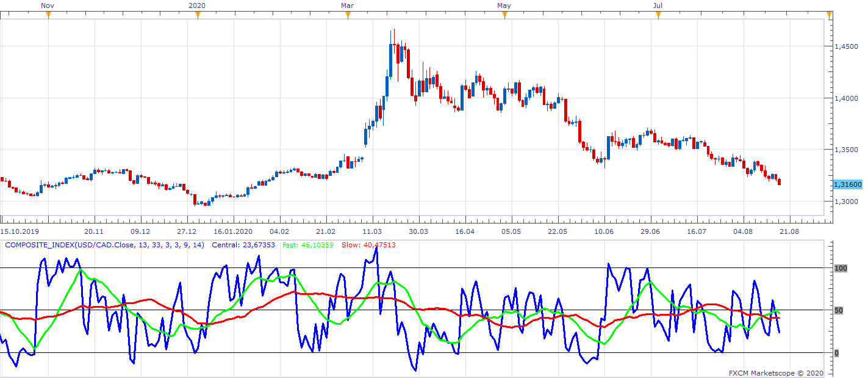This screenshot has width=868, height=378.
Task: Click the 20.11 date label
Action: coord(94,232)
